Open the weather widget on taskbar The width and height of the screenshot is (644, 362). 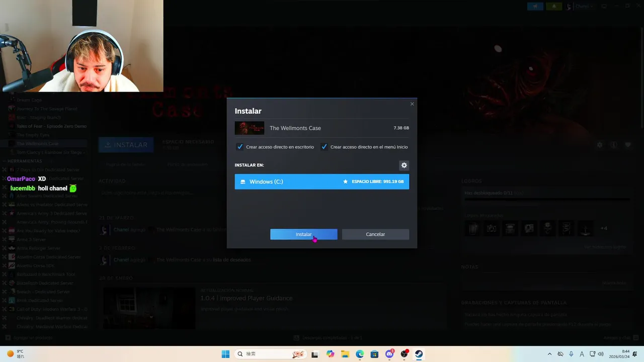(16, 354)
